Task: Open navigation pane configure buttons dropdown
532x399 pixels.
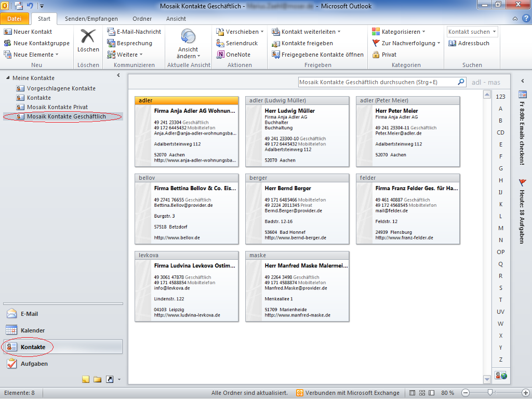Action: 119,379
